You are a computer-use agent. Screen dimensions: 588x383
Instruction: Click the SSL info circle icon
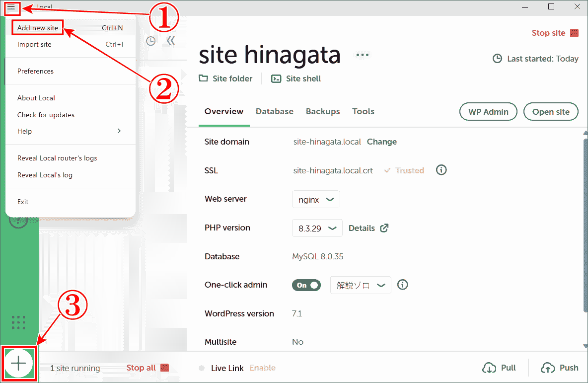pyautogui.click(x=441, y=170)
